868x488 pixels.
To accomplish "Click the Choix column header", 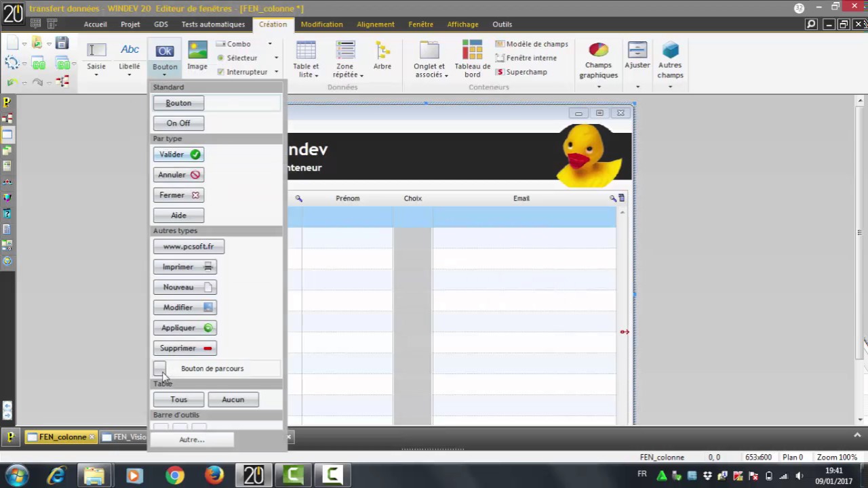I will click(413, 199).
